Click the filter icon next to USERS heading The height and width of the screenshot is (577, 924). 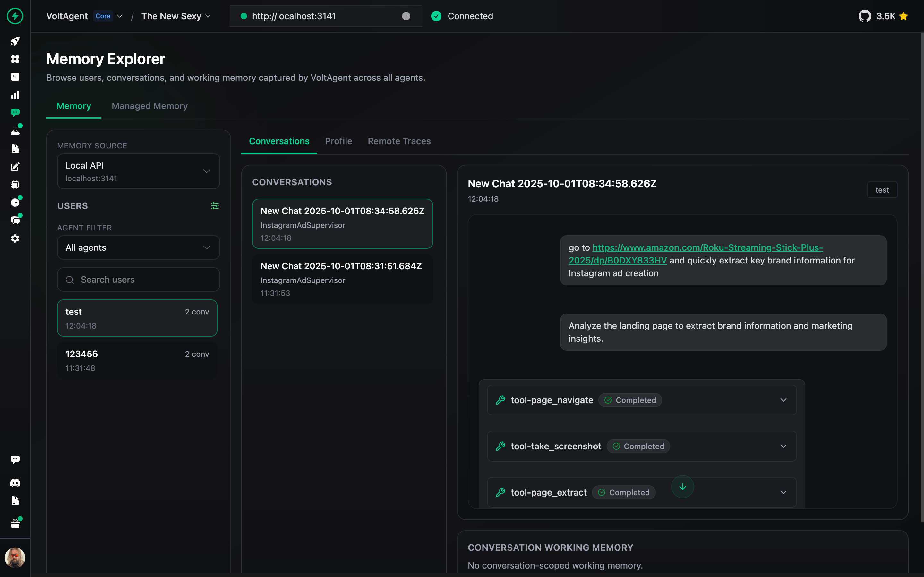pos(215,206)
